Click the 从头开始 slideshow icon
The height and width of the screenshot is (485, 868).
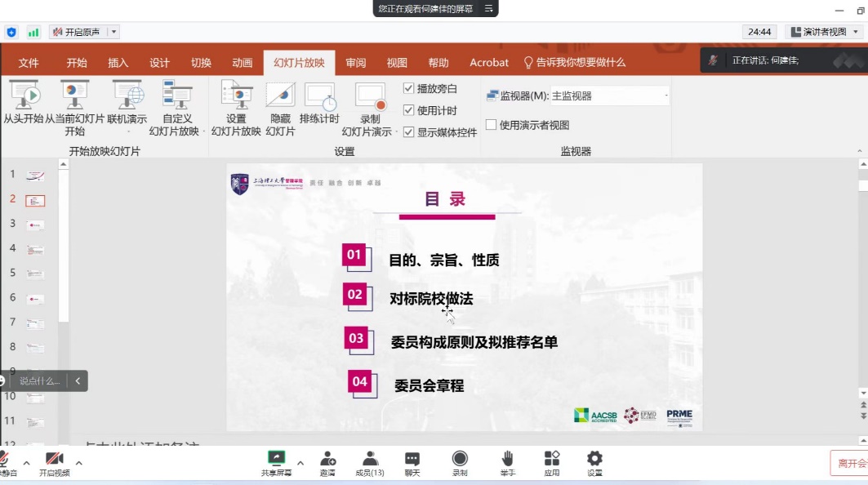pos(23,96)
